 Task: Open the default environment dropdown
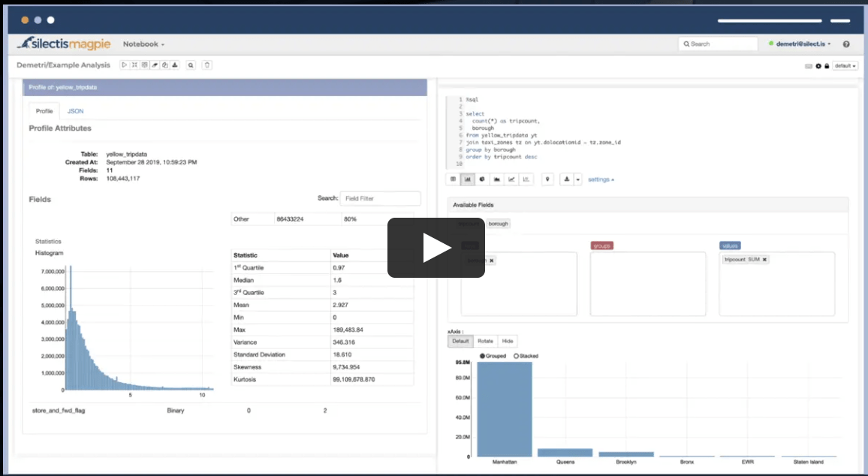click(x=844, y=65)
